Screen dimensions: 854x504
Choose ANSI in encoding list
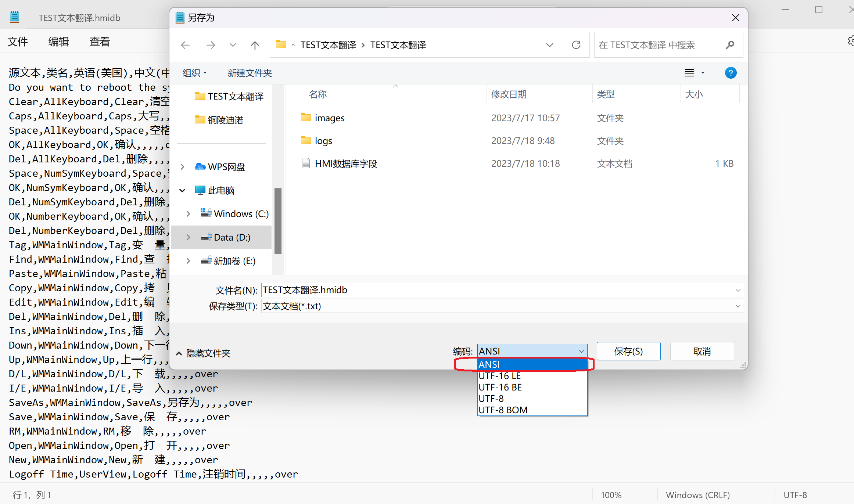pyautogui.click(x=532, y=364)
